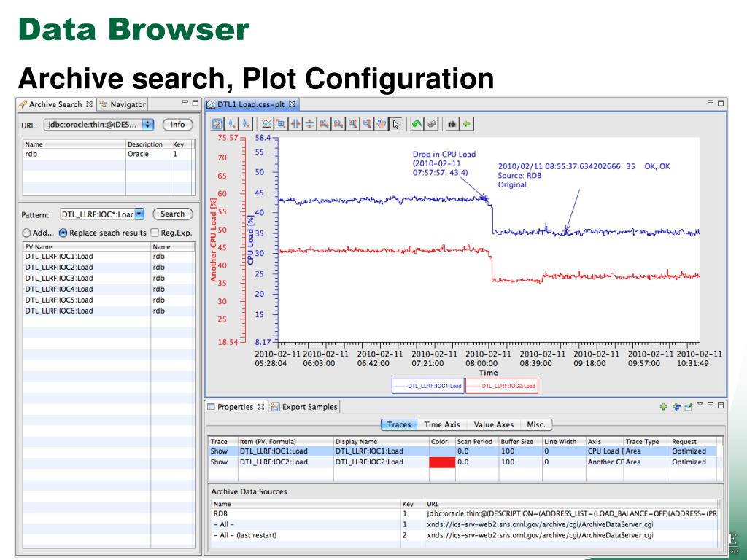Toggle the plot toolbar visibility icon
747x560 pixels.
(217, 124)
